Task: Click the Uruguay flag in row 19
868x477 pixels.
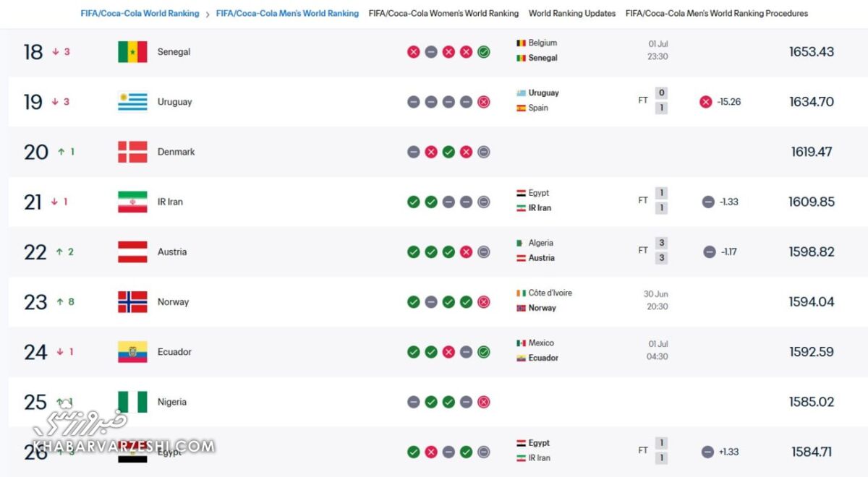Action: click(132, 102)
